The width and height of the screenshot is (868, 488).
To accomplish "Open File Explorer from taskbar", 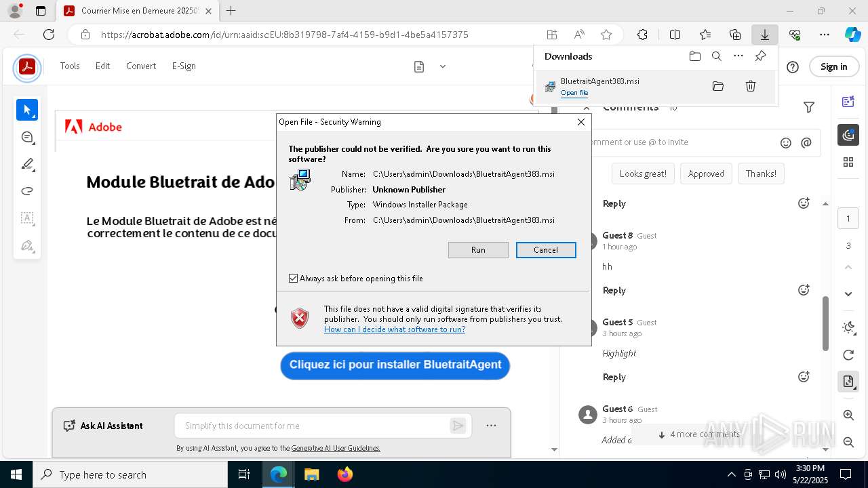I will click(312, 474).
